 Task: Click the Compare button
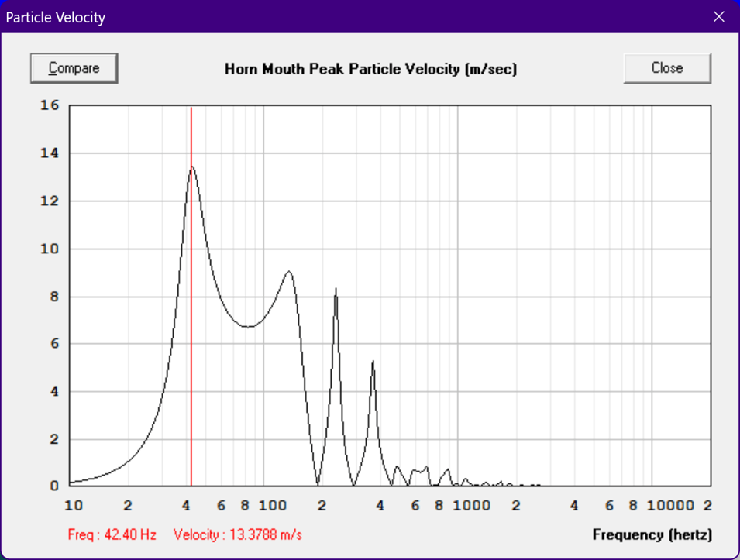click(74, 68)
